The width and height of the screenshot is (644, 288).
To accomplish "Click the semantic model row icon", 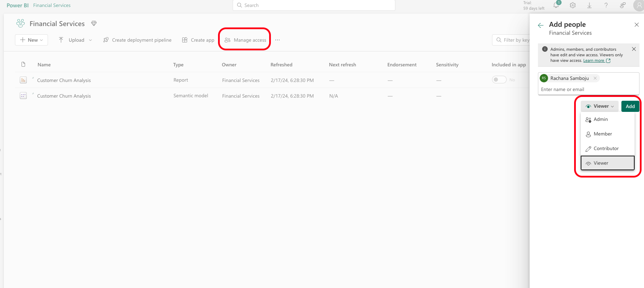I will 23,96.
